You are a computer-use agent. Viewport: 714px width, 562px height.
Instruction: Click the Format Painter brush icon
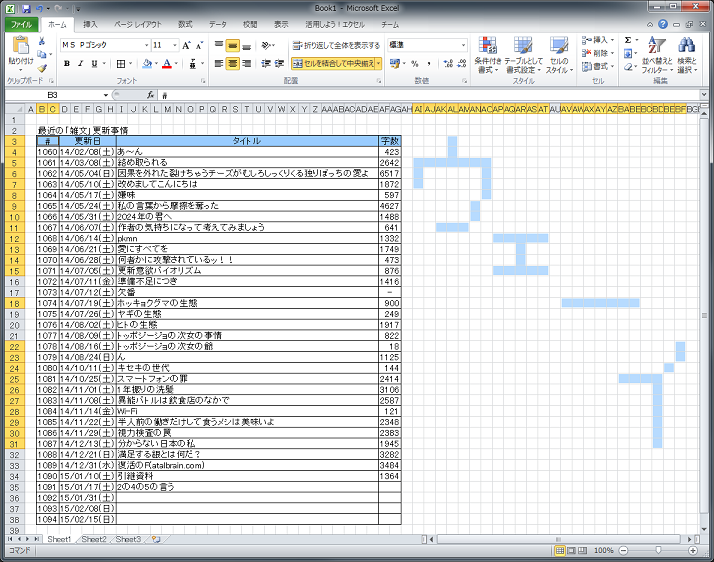(x=42, y=69)
